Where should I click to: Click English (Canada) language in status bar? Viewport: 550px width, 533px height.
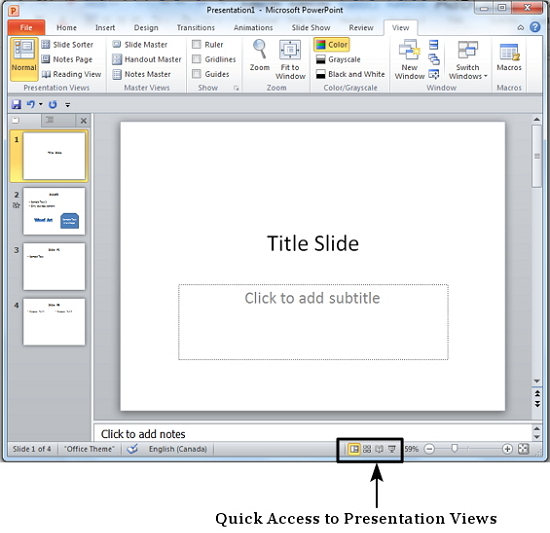pyautogui.click(x=178, y=449)
